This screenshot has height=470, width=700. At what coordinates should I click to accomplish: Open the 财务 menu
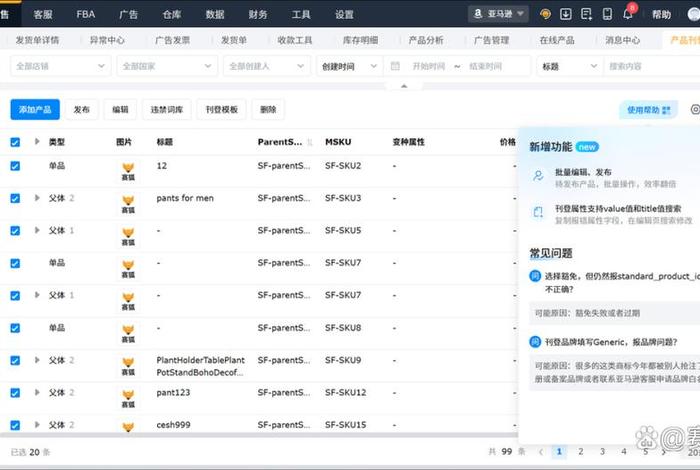(x=258, y=14)
